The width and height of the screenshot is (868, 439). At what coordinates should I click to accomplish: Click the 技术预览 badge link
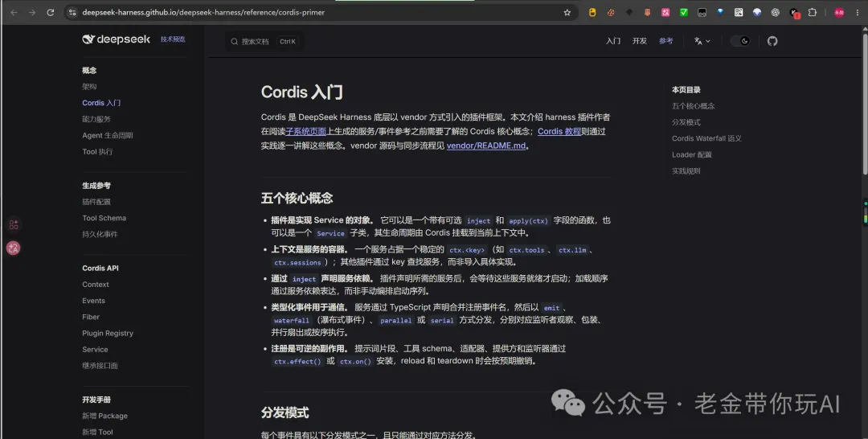[x=173, y=39]
